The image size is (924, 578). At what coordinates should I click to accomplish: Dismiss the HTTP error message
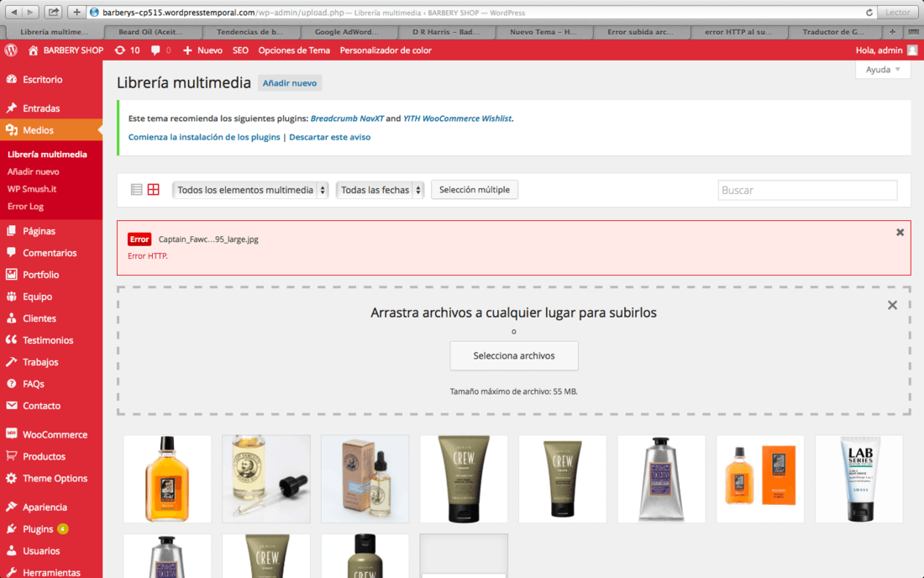coord(900,232)
